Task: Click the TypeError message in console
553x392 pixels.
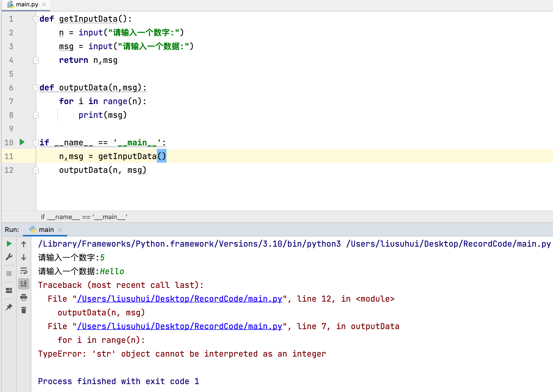Action: (x=182, y=354)
